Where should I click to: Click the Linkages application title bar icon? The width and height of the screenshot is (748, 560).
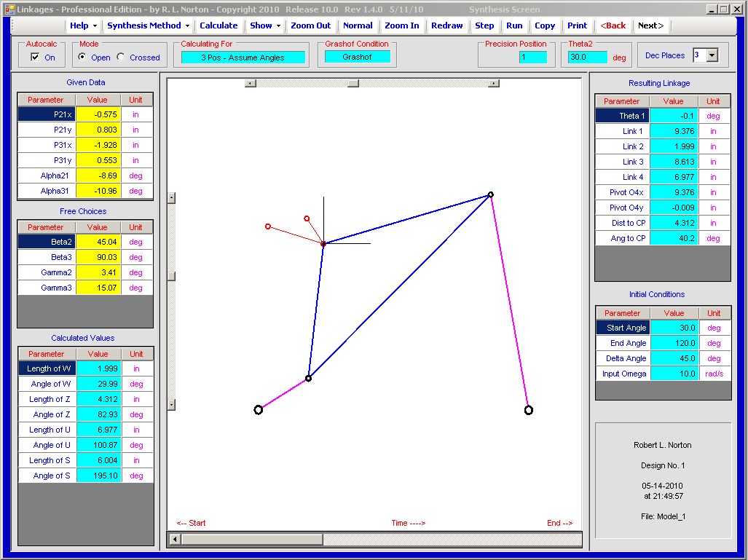coord(9,9)
